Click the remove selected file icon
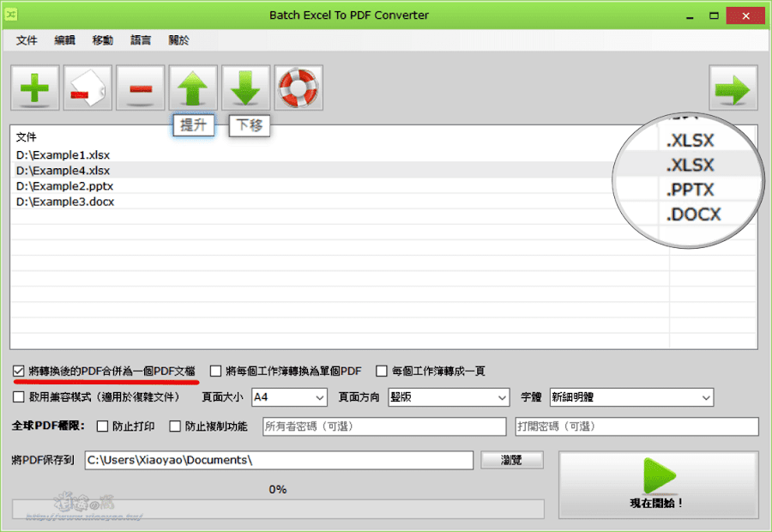The image size is (772, 532). [x=87, y=88]
